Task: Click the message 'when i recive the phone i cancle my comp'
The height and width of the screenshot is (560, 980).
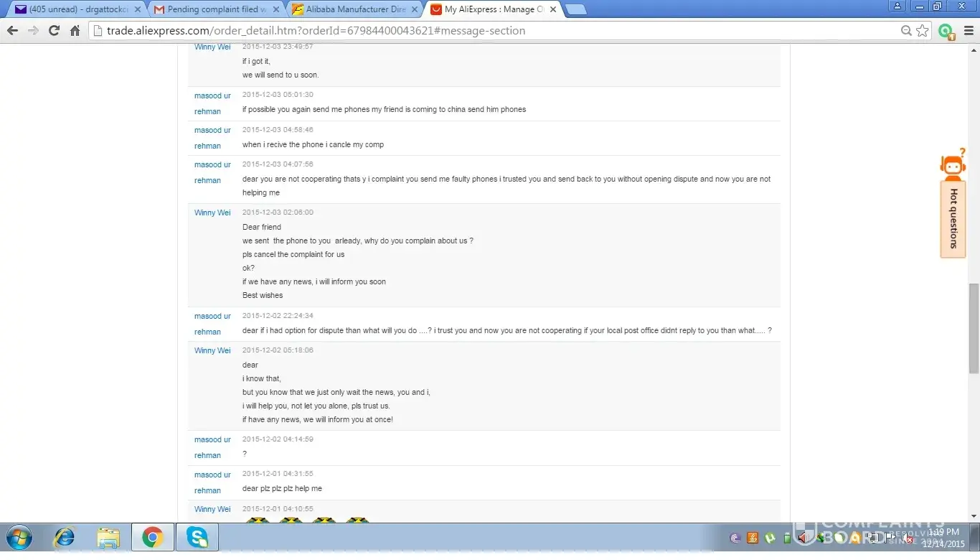Action: pyautogui.click(x=313, y=144)
